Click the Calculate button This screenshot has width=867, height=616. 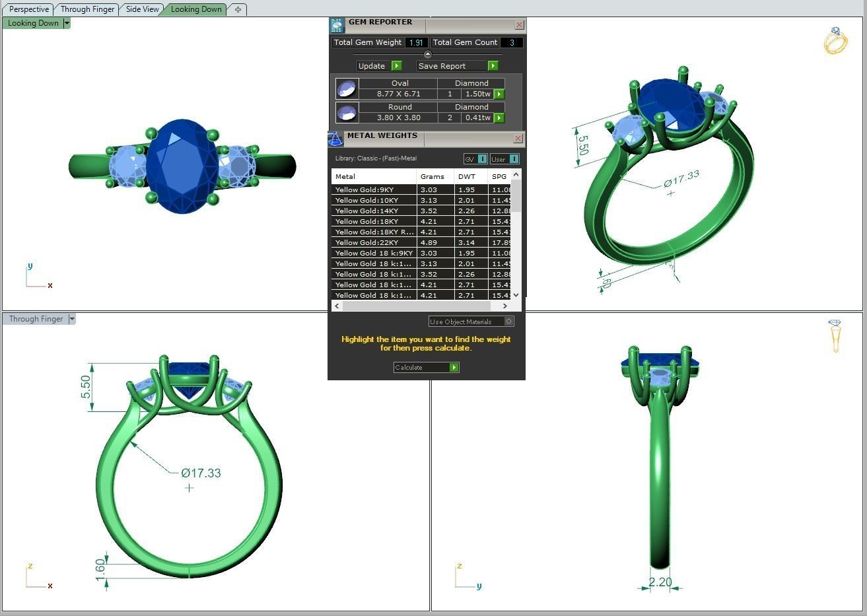[x=426, y=368]
